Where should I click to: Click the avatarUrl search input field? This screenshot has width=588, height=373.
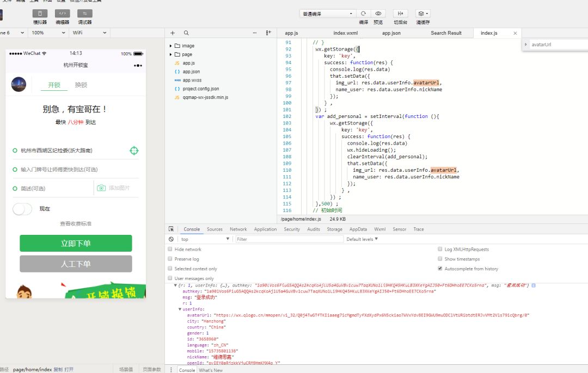(559, 45)
